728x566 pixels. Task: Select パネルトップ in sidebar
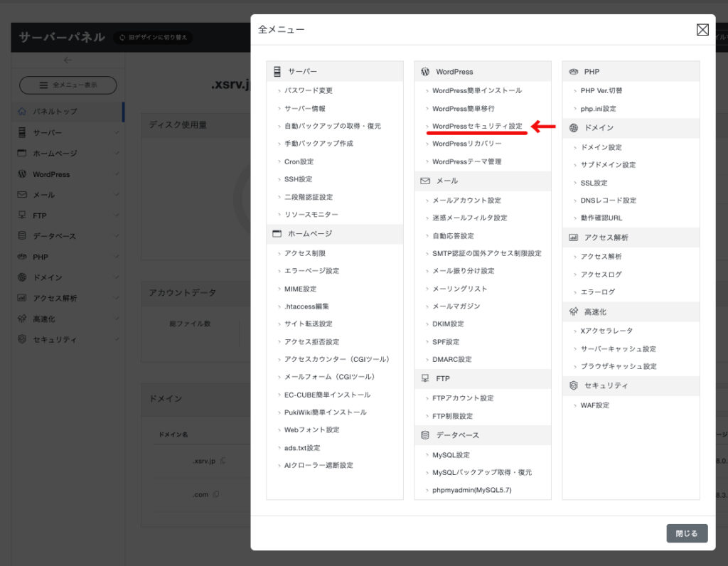[x=68, y=112]
